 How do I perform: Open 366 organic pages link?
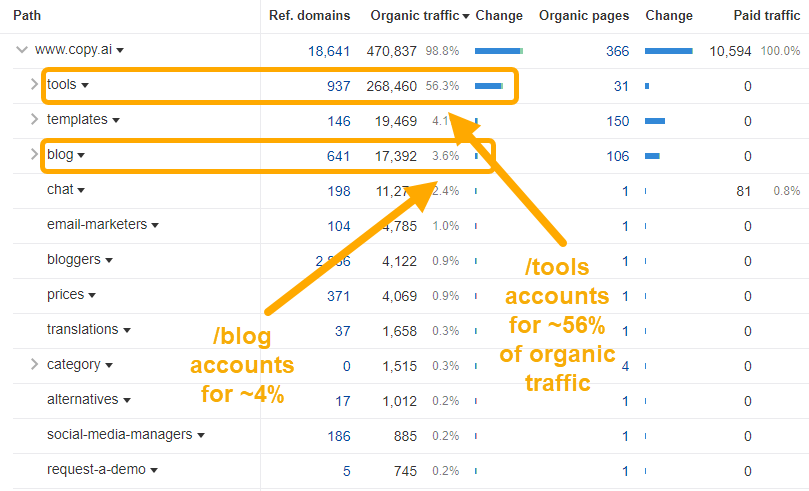coord(617,51)
